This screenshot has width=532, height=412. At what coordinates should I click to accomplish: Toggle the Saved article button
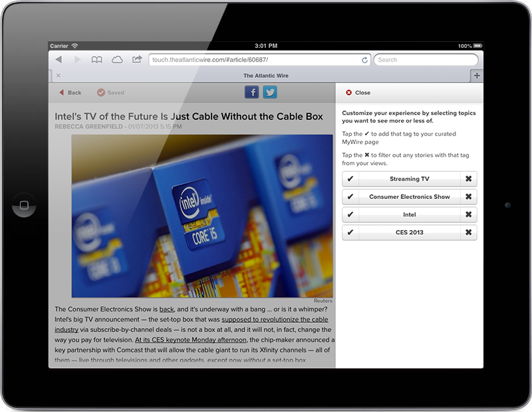tap(110, 93)
